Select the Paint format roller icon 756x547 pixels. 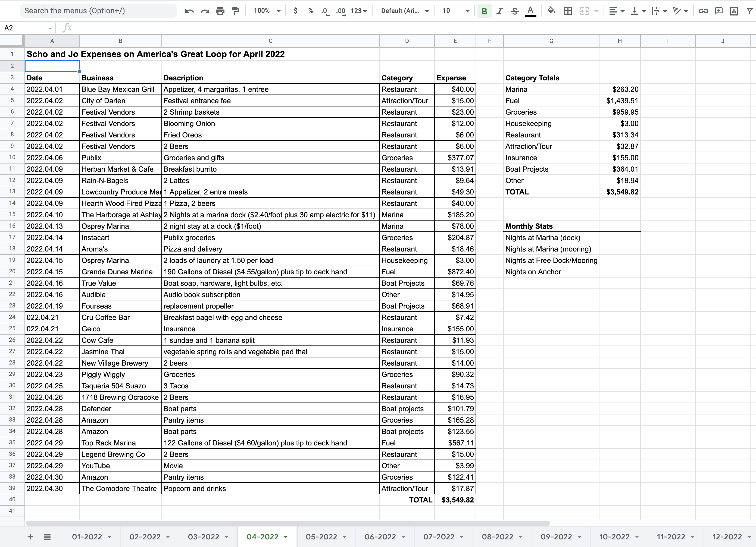(236, 11)
